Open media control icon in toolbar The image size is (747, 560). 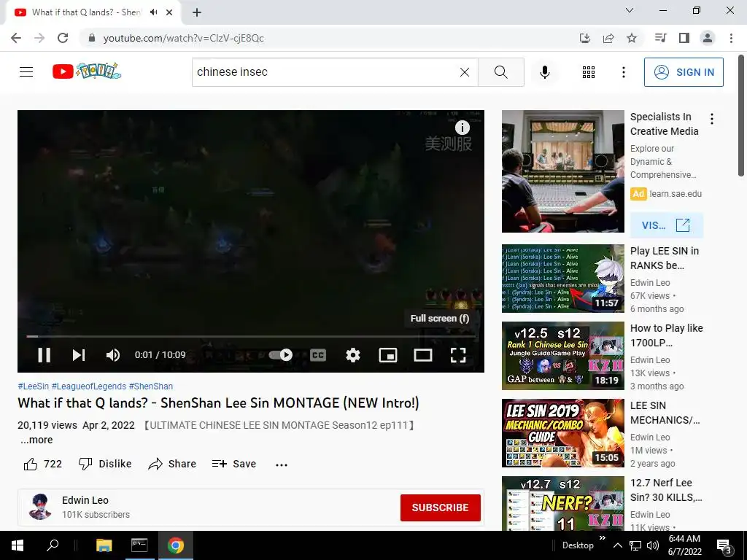click(660, 38)
